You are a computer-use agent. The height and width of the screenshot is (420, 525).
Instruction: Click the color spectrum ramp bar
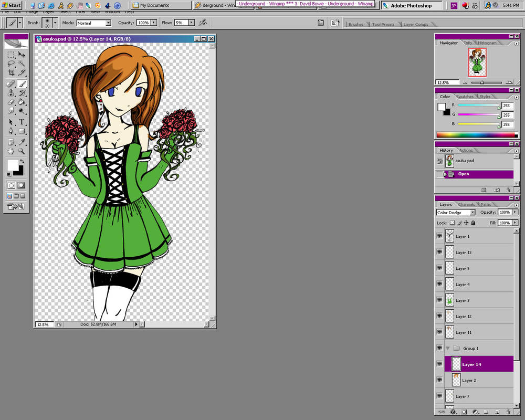(x=477, y=134)
